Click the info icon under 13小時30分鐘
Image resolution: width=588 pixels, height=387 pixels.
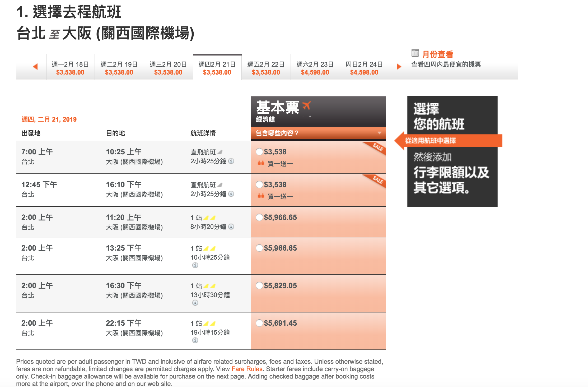pos(195,303)
